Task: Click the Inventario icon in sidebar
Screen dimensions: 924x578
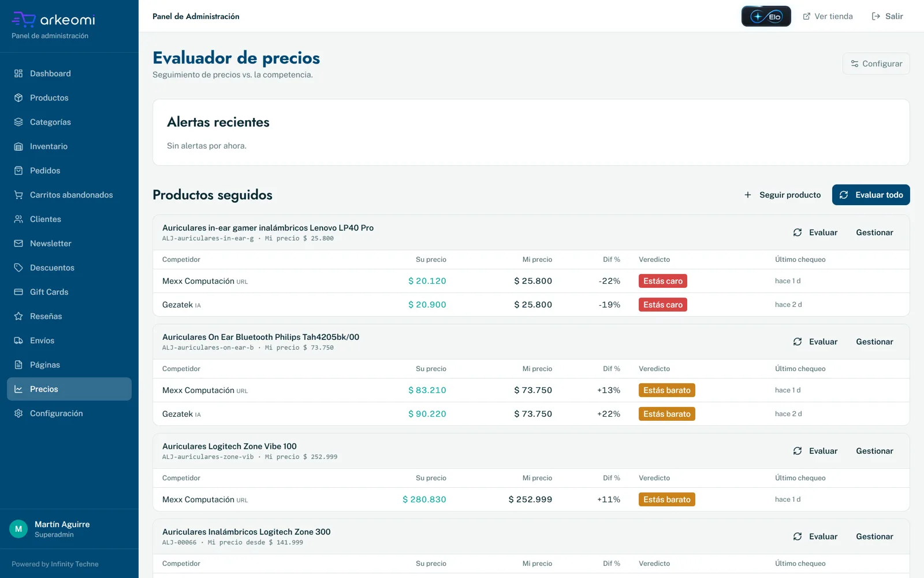Action: tap(18, 146)
